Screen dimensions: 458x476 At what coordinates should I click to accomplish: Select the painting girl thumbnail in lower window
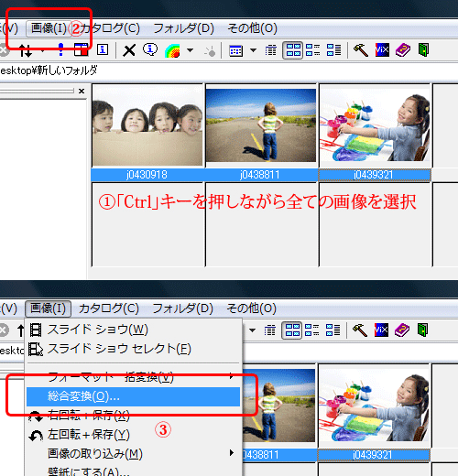point(374,406)
